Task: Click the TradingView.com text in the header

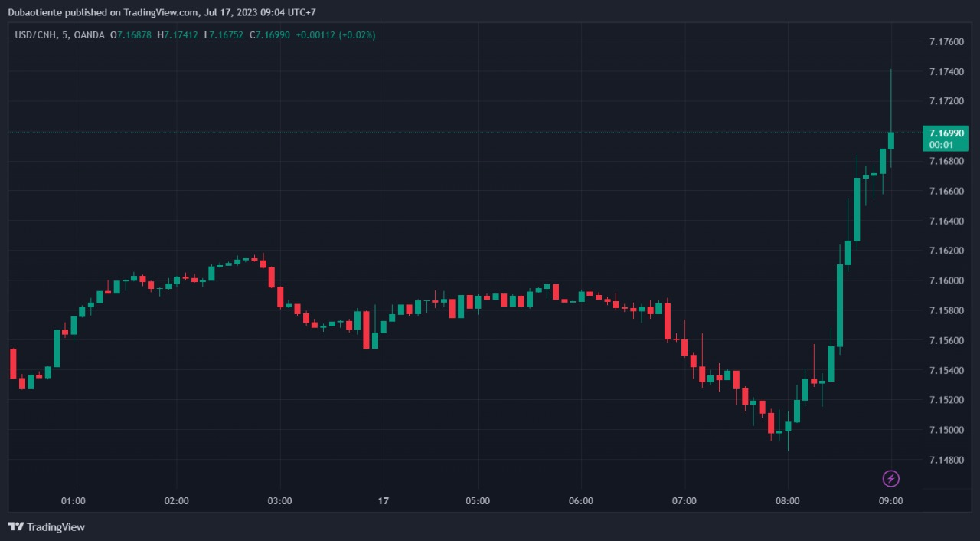Action: [161, 12]
